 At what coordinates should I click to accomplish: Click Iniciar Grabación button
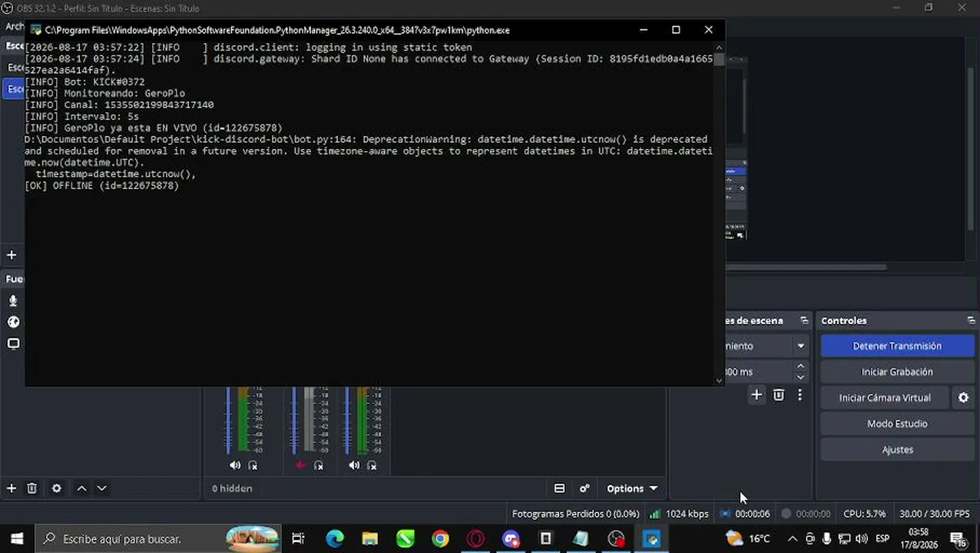[897, 372]
